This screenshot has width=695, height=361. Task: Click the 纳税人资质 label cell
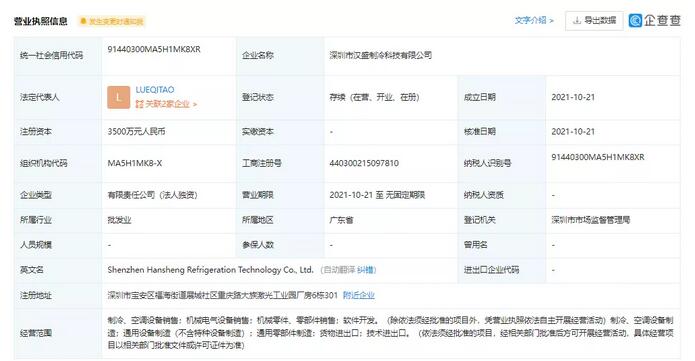tap(502, 195)
